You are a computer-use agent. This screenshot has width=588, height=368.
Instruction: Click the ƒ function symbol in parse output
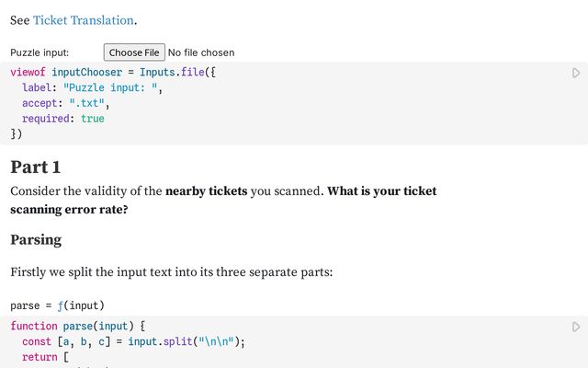point(62,305)
